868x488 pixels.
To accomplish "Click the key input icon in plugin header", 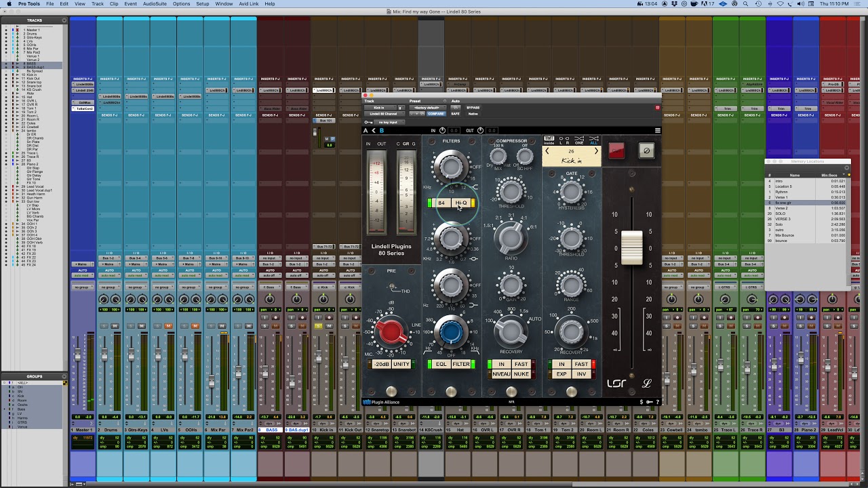I will [368, 123].
